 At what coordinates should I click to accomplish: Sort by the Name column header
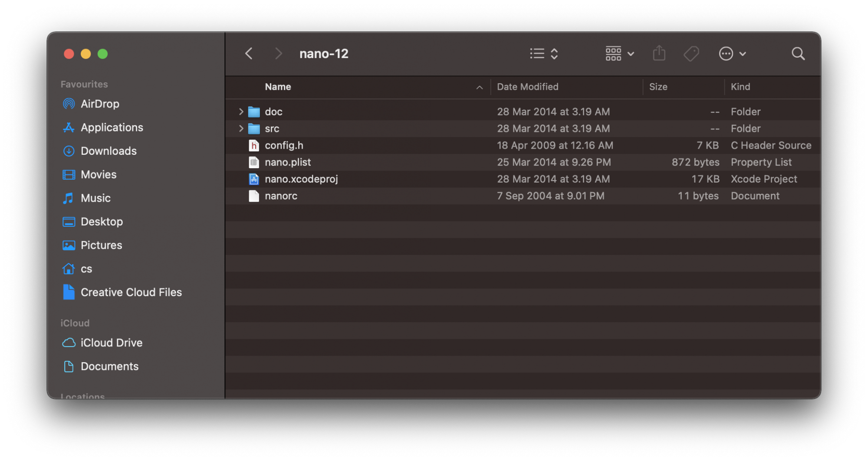pyautogui.click(x=278, y=87)
